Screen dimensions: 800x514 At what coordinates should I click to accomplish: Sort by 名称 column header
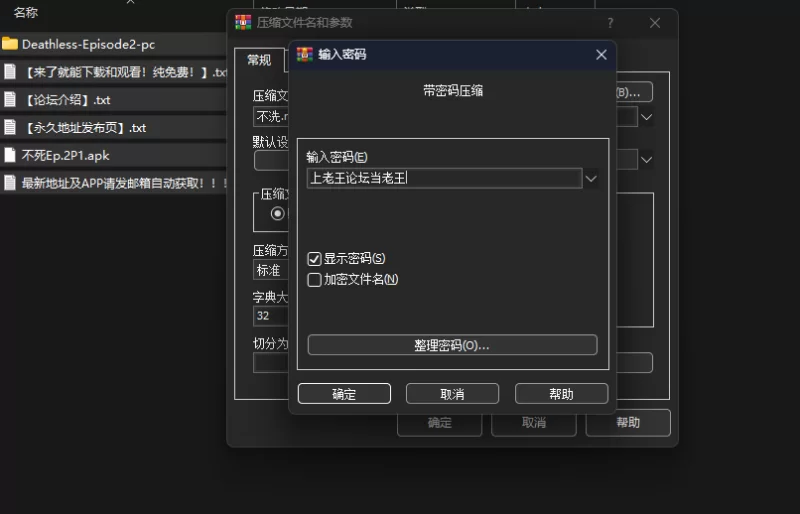coord(26,12)
